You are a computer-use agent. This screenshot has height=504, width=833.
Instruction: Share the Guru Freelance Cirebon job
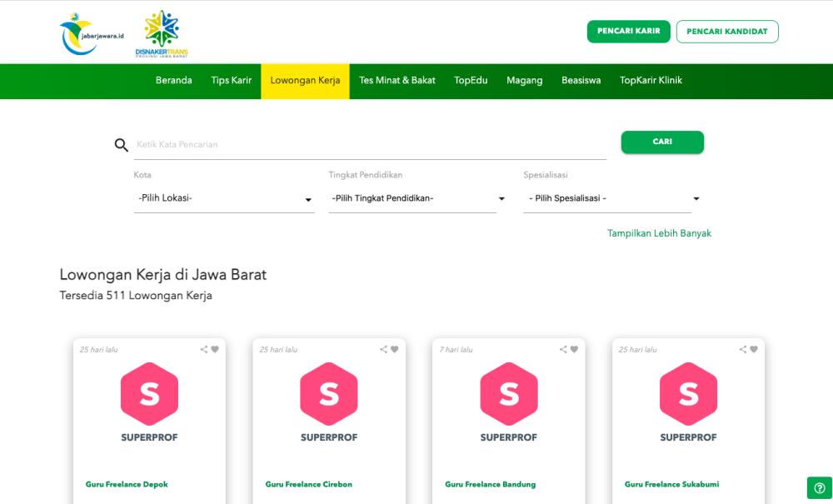pos(383,349)
